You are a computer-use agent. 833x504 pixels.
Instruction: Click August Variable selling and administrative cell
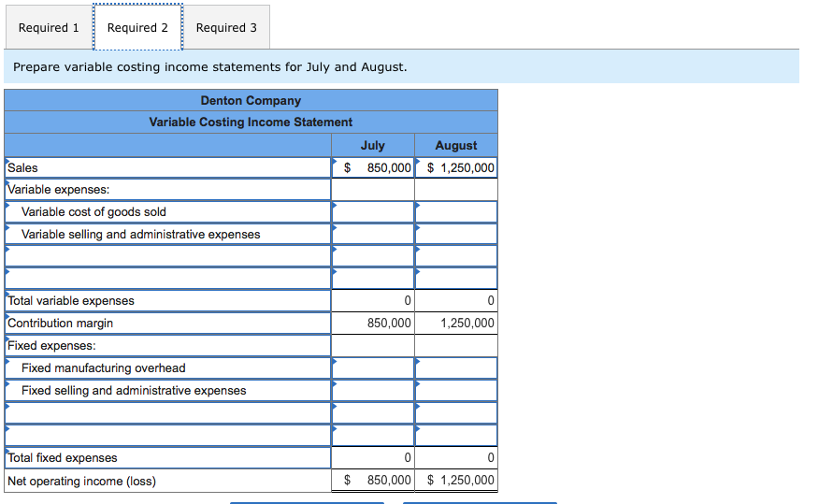(x=456, y=234)
